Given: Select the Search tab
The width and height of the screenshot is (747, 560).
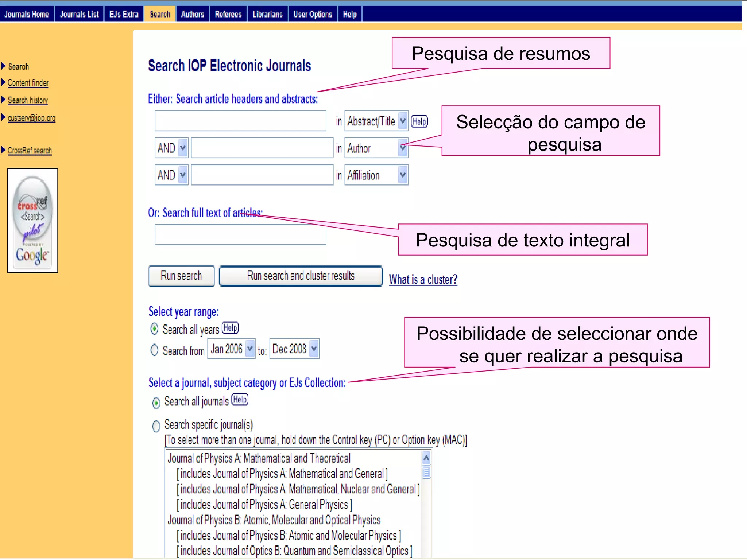Looking at the screenshot, I should point(160,14).
